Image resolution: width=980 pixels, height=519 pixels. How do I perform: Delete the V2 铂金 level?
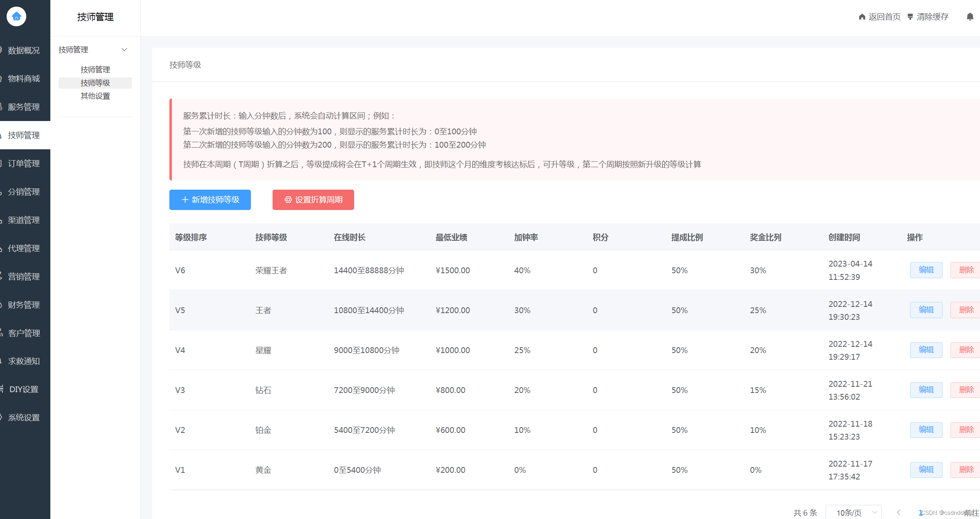(x=966, y=430)
